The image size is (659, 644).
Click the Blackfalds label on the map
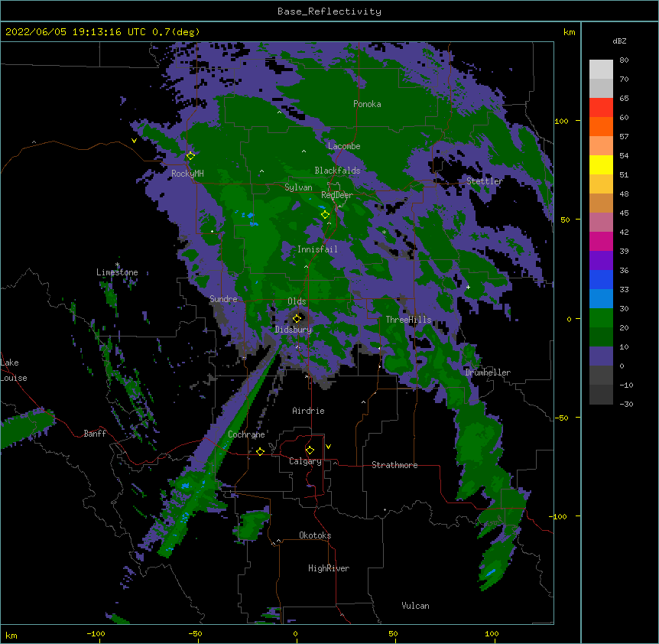[x=337, y=171]
